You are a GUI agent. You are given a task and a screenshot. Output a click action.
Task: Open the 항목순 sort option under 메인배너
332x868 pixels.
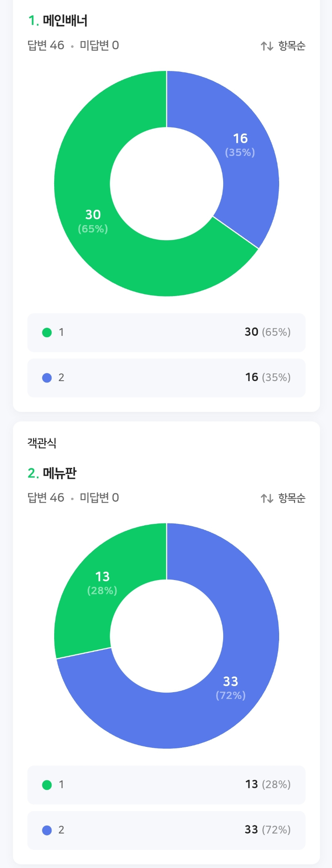click(291, 46)
